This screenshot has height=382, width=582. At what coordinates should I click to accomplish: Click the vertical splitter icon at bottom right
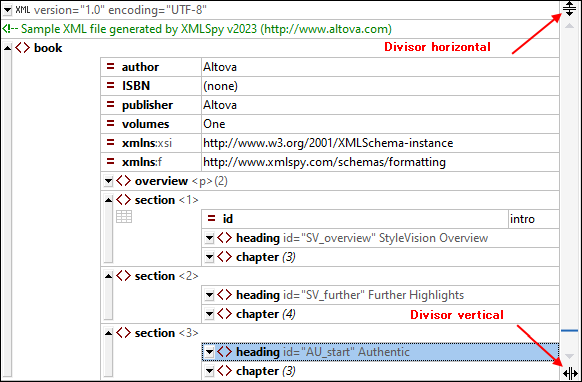[570, 373]
